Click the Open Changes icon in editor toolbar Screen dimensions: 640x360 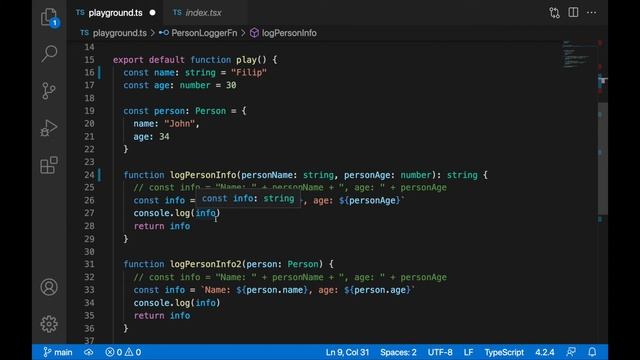pos(554,13)
